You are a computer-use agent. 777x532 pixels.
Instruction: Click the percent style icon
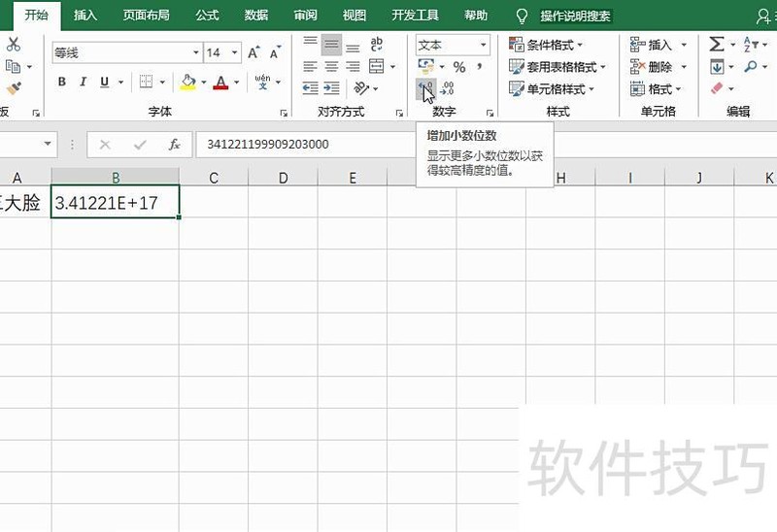459,67
